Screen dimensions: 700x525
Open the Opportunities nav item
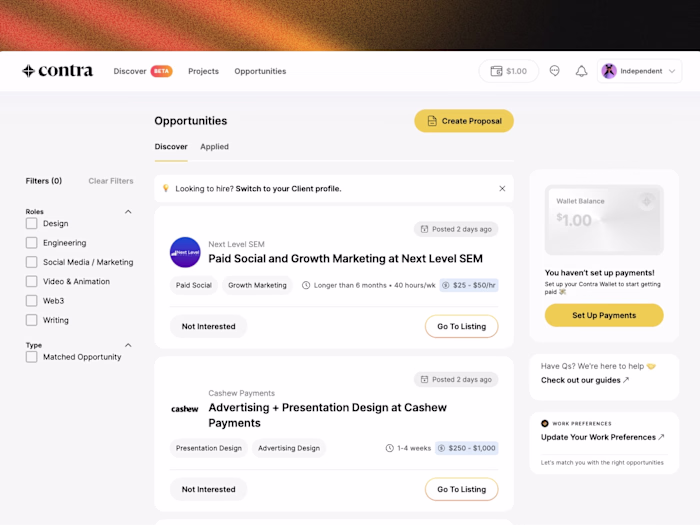(x=260, y=71)
